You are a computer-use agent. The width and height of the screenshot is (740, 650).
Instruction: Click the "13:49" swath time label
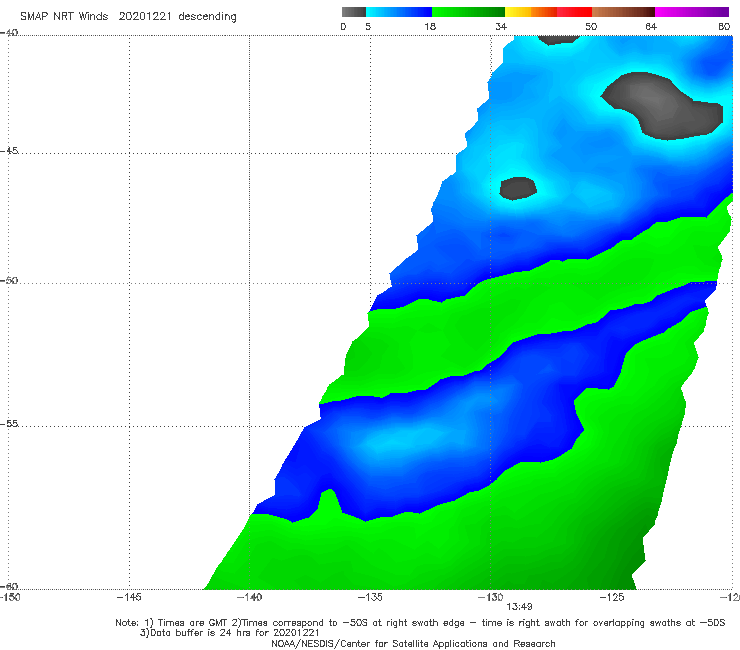click(x=519, y=607)
